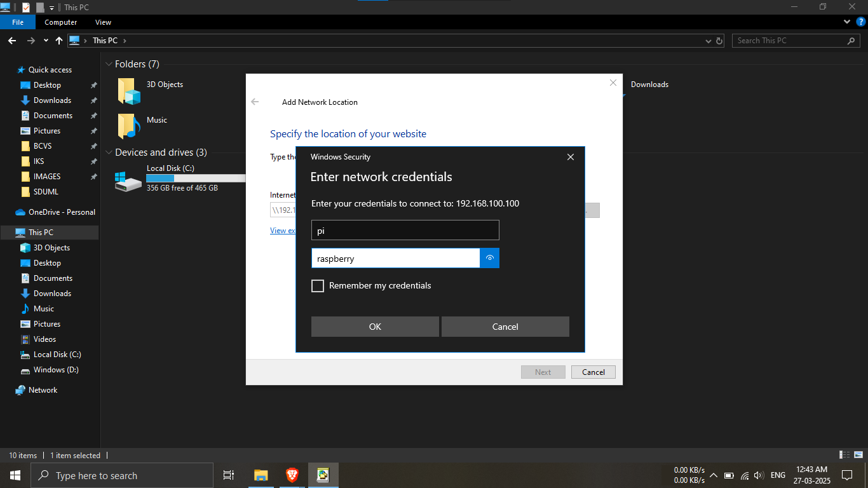This screenshot has width=868, height=488.
Task: Reveal password with the eye icon
Action: point(489,258)
